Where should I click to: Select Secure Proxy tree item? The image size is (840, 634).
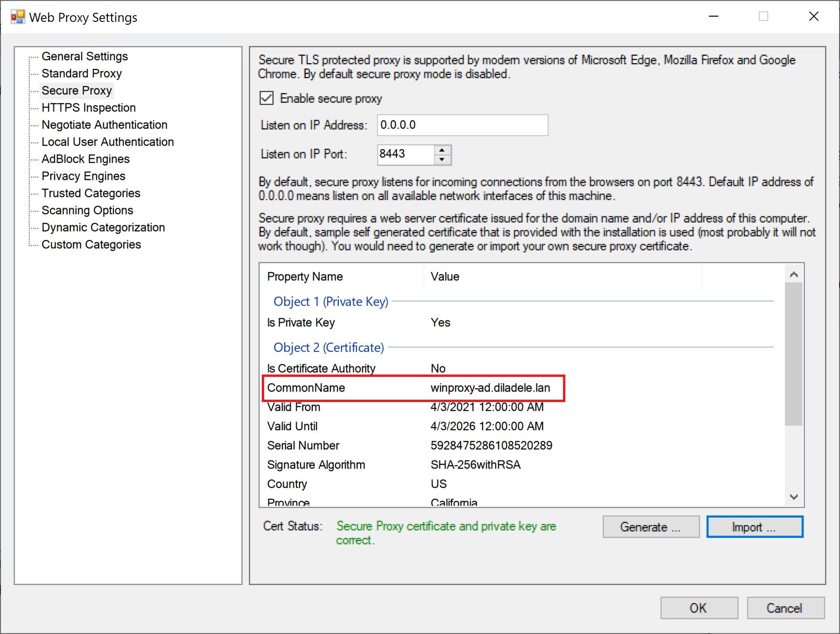click(76, 91)
